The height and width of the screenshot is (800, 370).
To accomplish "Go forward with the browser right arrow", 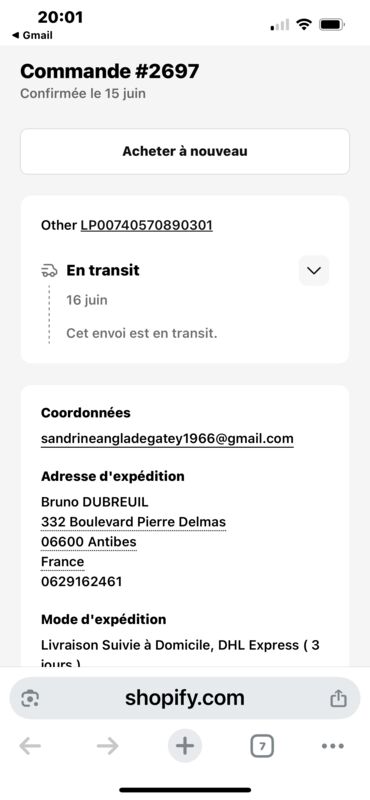I will click(108, 746).
